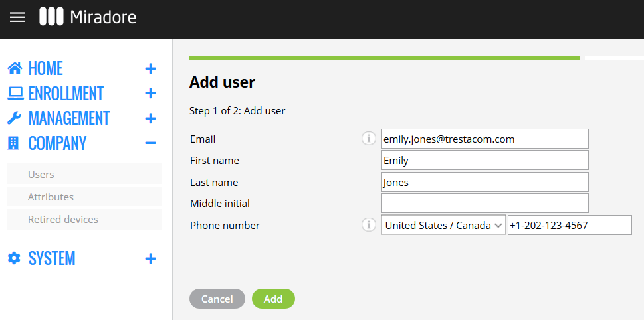Open the COMPANY menu
644x320 pixels.
click(58, 143)
